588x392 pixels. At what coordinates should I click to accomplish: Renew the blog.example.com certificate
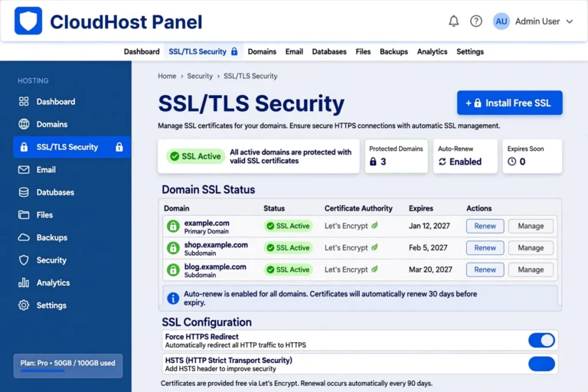coord(485,269)
